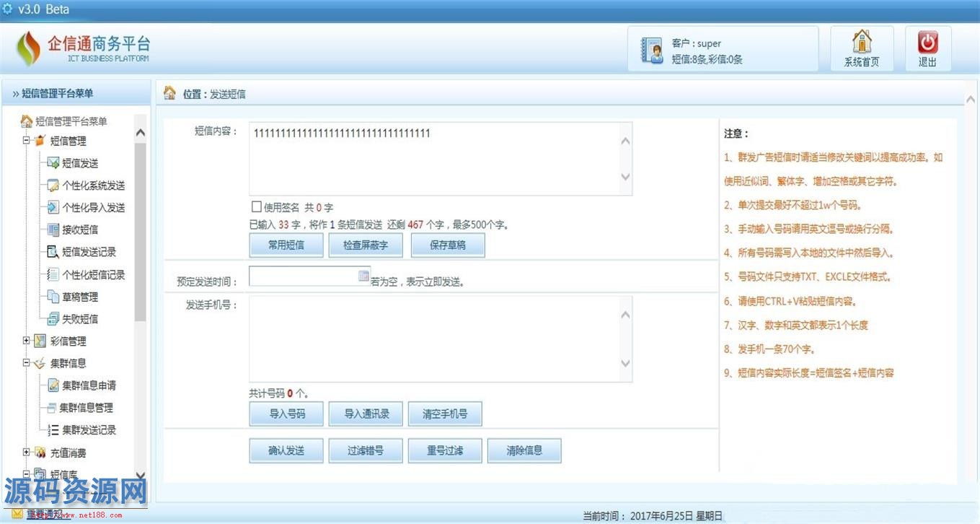The height and width of the screenshot is (524, 980).
Task: Click the 重号过滤 button
Action: pyautogui.click(x=445, y=450)
